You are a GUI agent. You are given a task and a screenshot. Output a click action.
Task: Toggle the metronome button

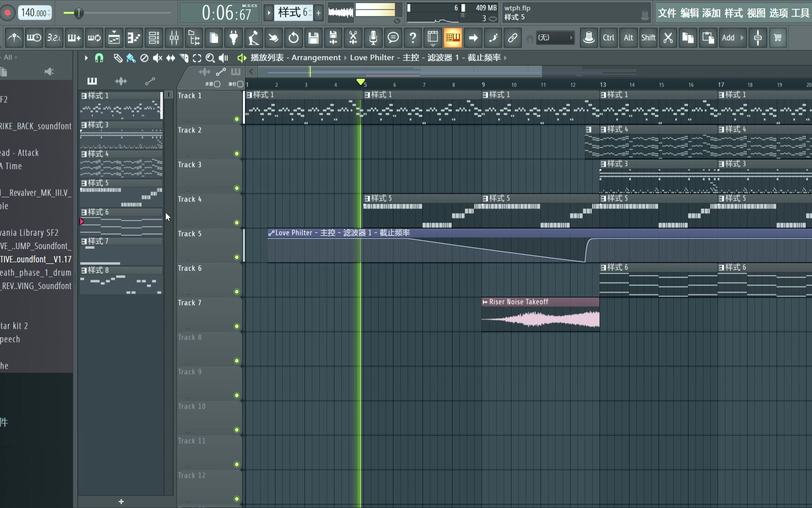14,37
